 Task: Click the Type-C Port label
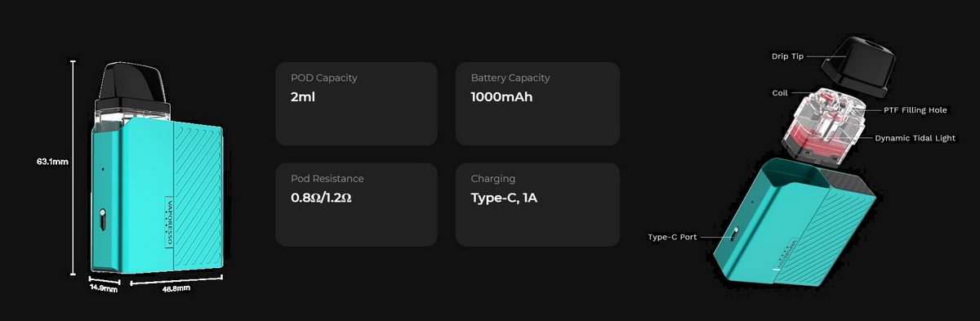click(x=672, y=237)
